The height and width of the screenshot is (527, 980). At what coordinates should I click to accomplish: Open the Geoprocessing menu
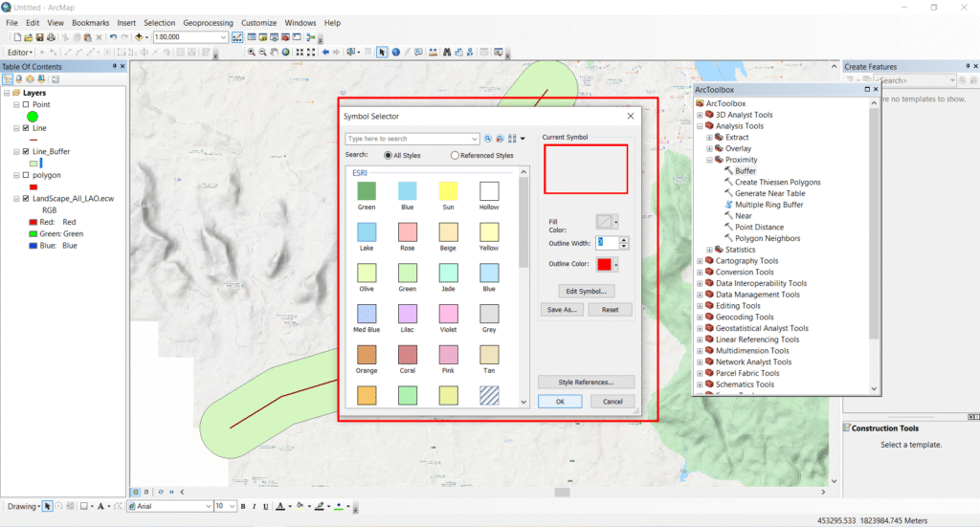click(208, 23)
